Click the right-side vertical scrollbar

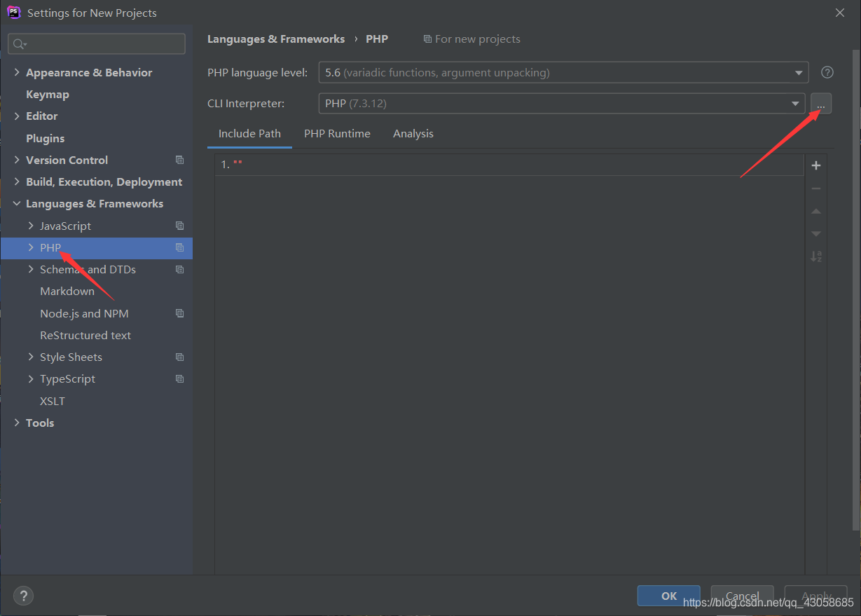tap(856, 289)
